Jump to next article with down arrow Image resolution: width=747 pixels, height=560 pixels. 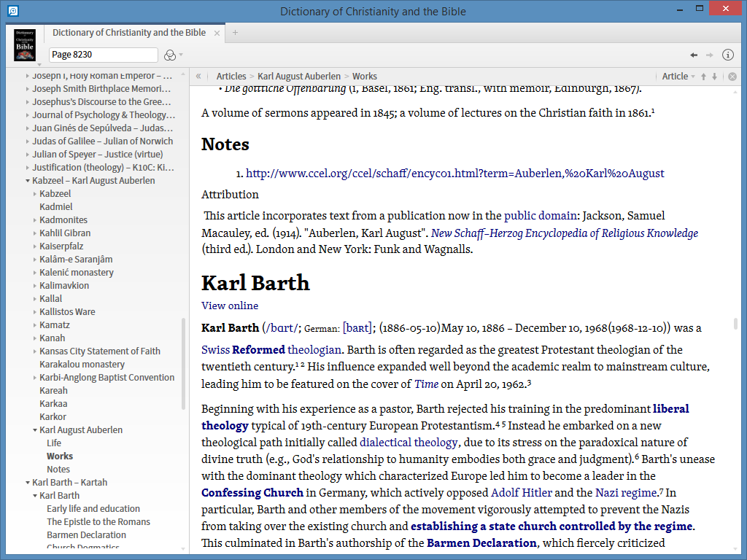pyautogui.click(x=715, y=76)
